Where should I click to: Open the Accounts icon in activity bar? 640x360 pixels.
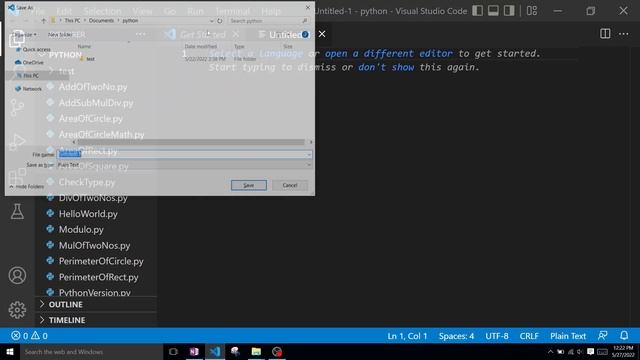[17, 276]
